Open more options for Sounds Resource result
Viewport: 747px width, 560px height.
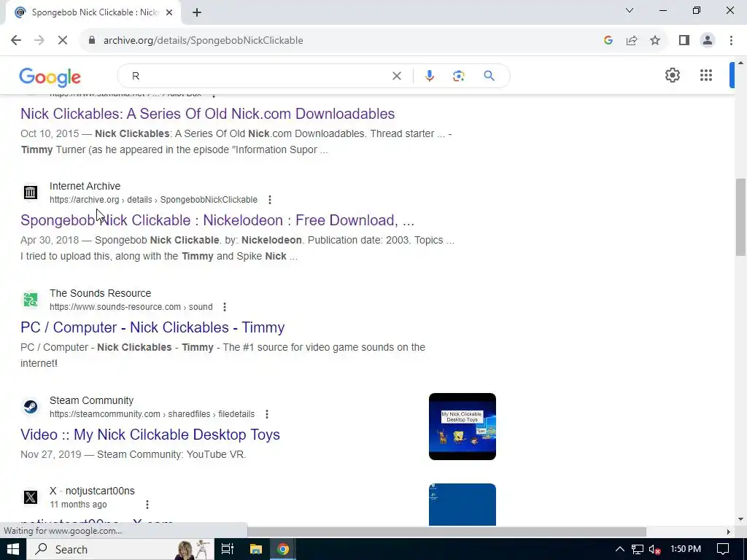click(225, 307)
